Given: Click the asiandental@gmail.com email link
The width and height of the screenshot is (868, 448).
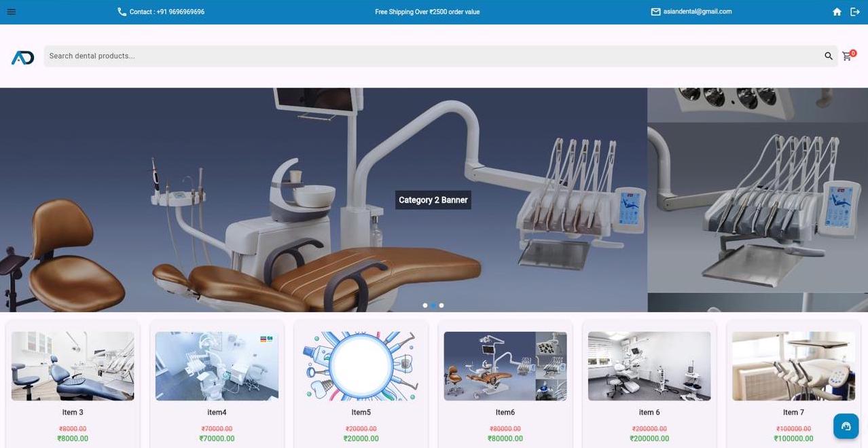Looking at the screenshot, I should (698, 11).
